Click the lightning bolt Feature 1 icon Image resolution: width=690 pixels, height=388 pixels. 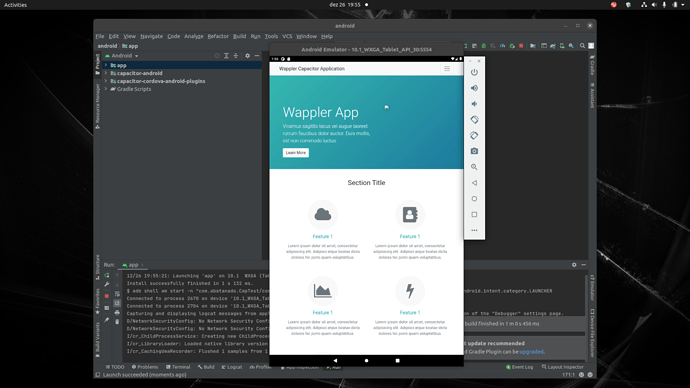pyautogui.click(x=410, y=291)
